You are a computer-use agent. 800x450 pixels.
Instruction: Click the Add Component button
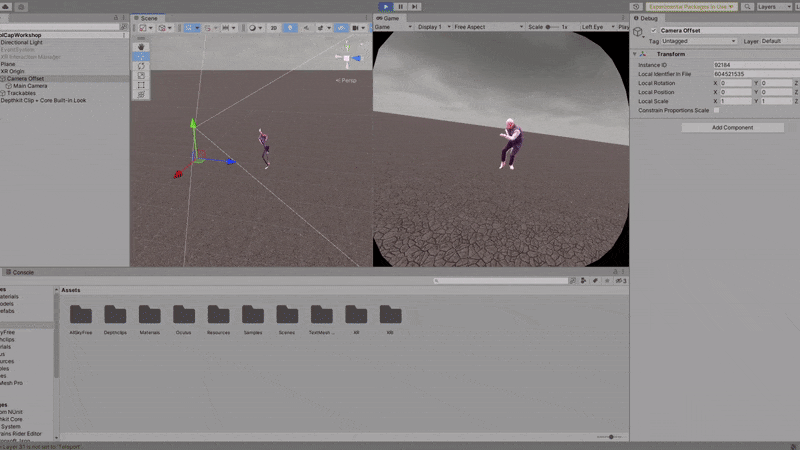click(x=732, y=128)
